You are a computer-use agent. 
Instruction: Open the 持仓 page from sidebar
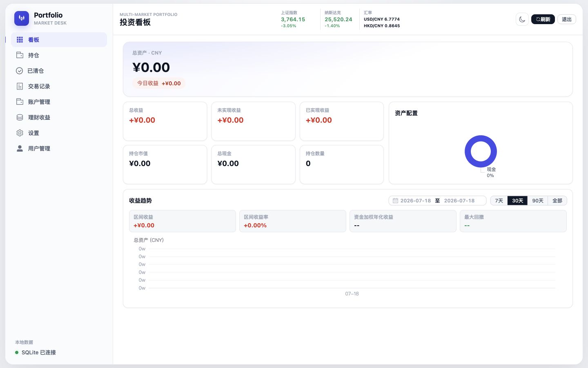click(59, 55)
